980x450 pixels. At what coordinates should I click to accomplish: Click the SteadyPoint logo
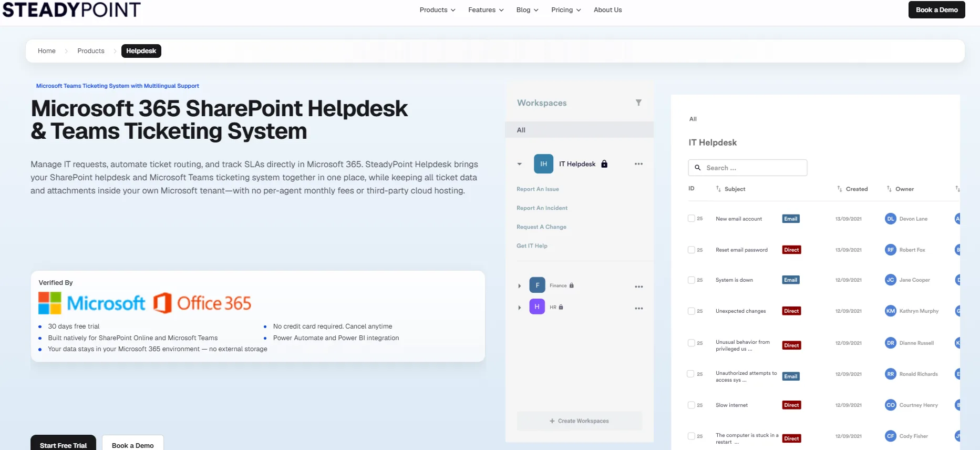71,9
